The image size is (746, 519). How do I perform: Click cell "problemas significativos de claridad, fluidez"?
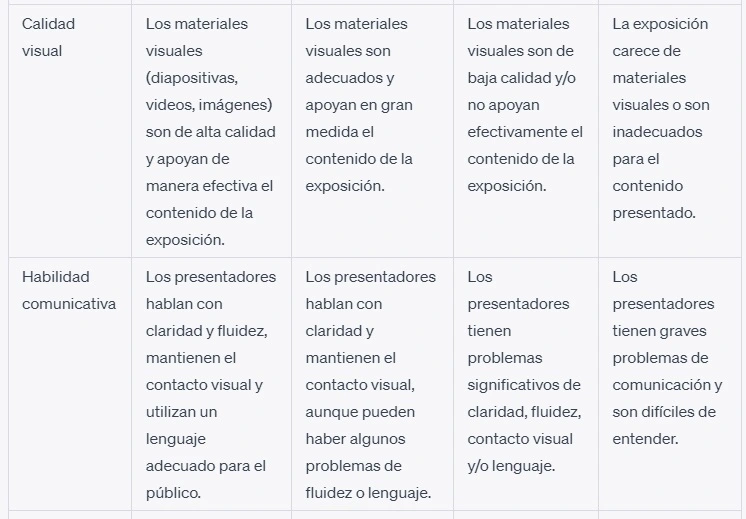(x=526, y=384)
